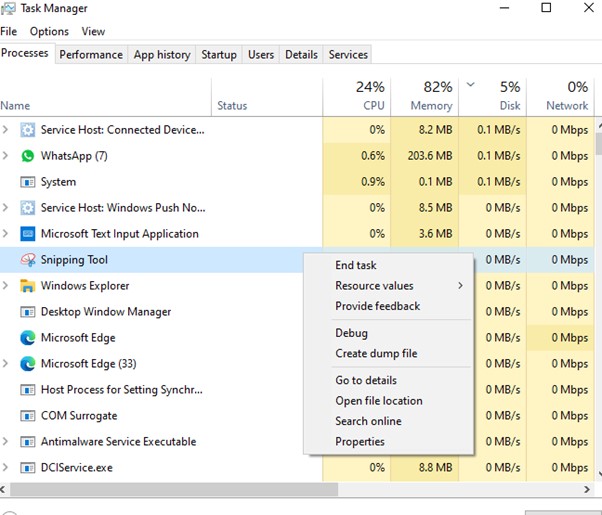Expand the DCIService.exe group
Image resolution: width=602 pixels, height=515 pixels.
(5, 467)
